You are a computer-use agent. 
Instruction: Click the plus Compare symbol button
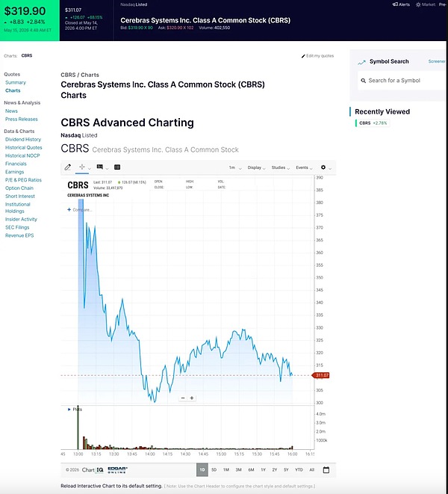79,210
